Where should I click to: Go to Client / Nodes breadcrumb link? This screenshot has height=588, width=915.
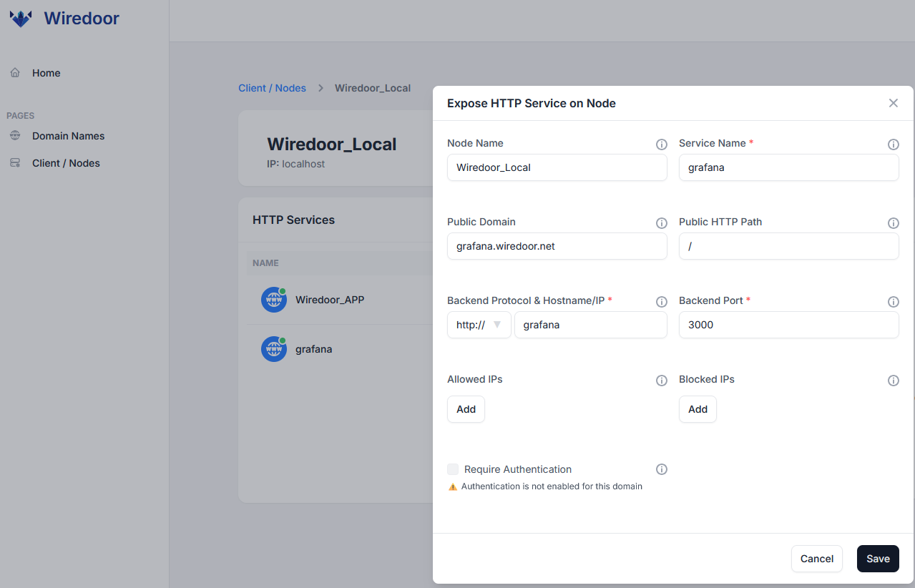tap(272, 88)
